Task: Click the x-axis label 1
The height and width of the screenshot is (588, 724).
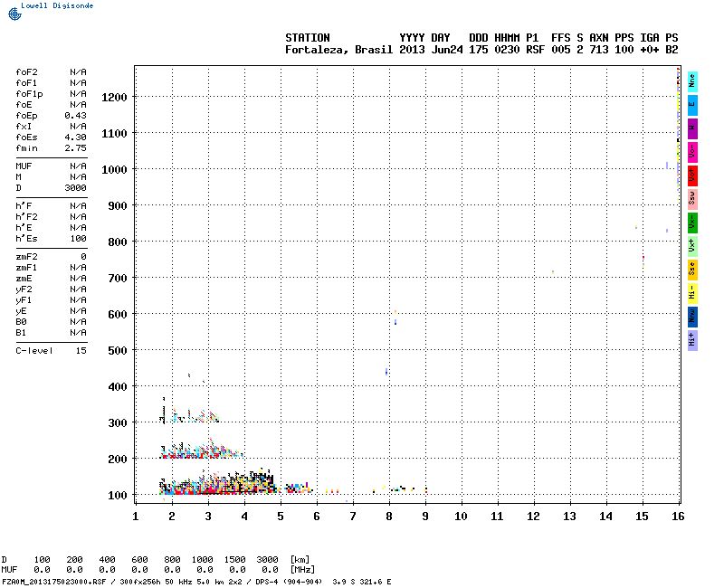Action: tap(135, 517)
